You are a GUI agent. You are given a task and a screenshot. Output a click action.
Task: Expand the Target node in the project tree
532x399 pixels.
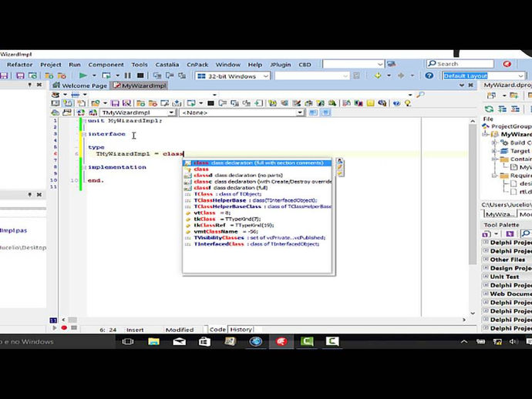[495, 151]
